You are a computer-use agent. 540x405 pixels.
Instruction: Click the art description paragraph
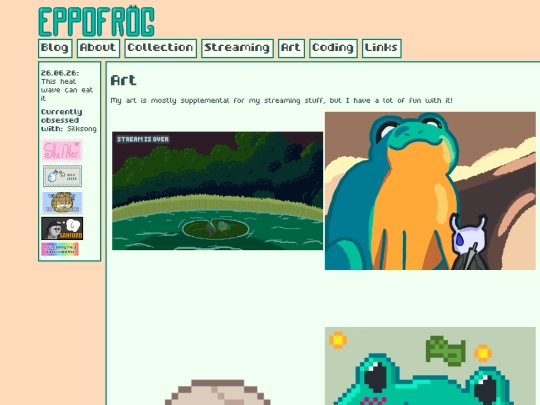pos(281,101)
